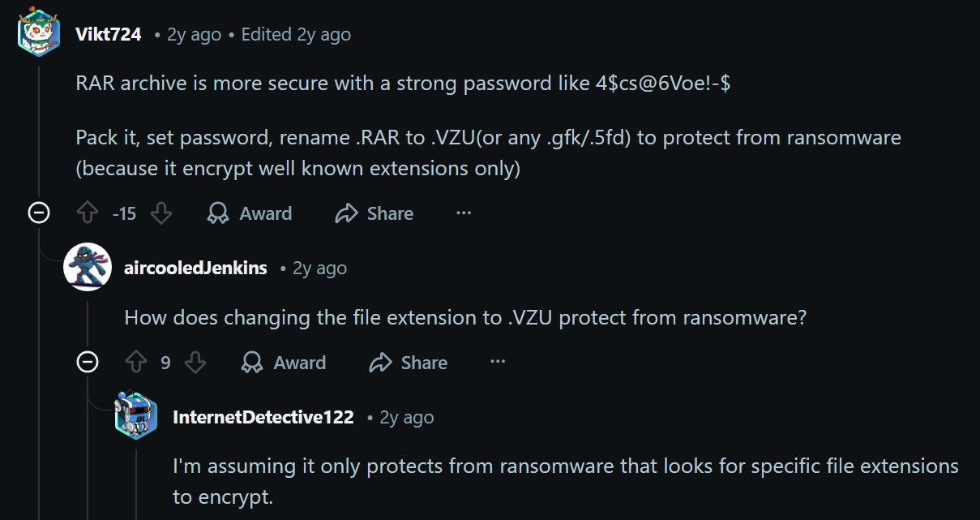This screenshot has height=520, width=980.
Task: Give Award to Vikt724's comment
Action: click(x=250, y=213)
